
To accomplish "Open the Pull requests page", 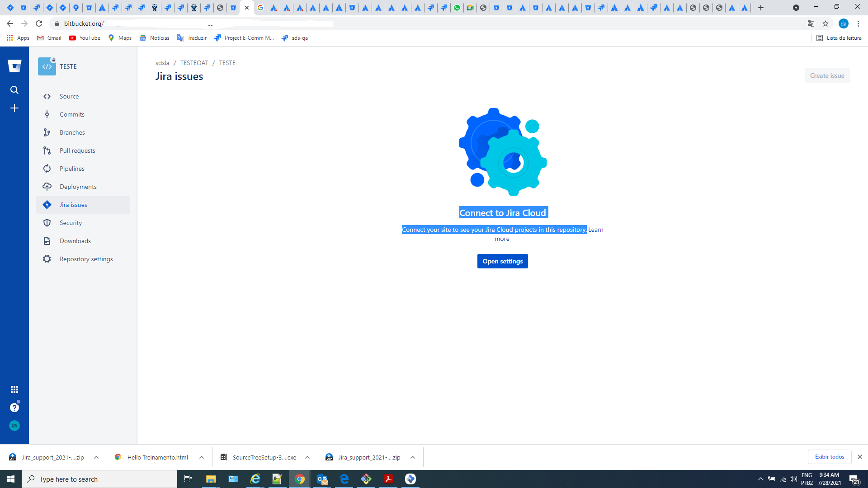I will click(x=77, y=150).
